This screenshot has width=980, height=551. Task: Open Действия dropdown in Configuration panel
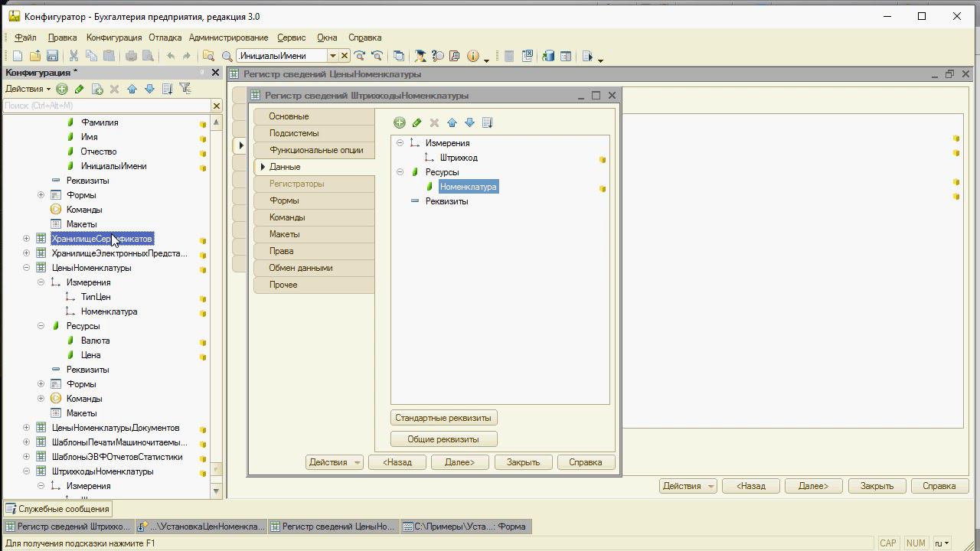28,89
